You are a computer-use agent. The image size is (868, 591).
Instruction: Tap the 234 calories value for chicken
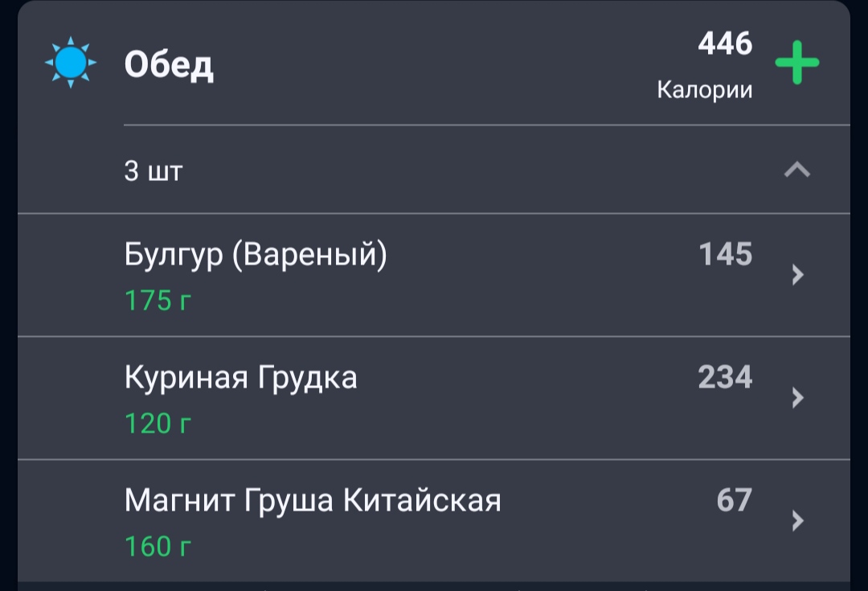(x=725, y=377)
